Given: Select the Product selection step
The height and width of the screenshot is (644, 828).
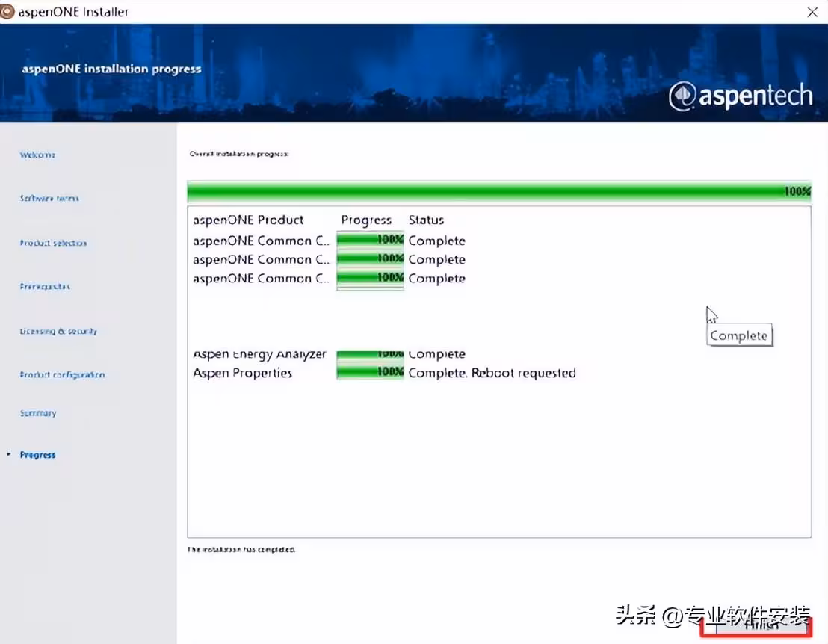Looking at the screenshot, I should (53, 243).
